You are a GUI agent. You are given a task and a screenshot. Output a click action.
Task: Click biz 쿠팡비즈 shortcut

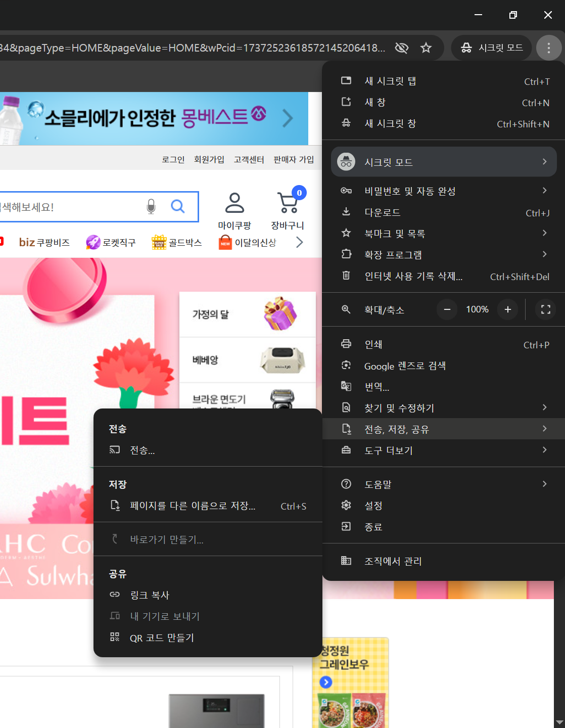(44, 242)
